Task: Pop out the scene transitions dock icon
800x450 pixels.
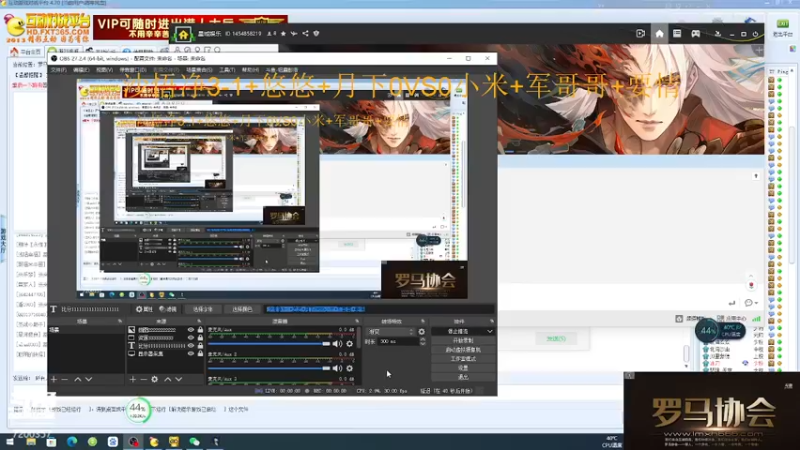Action: pyautogui.click(x=423, y=321)
